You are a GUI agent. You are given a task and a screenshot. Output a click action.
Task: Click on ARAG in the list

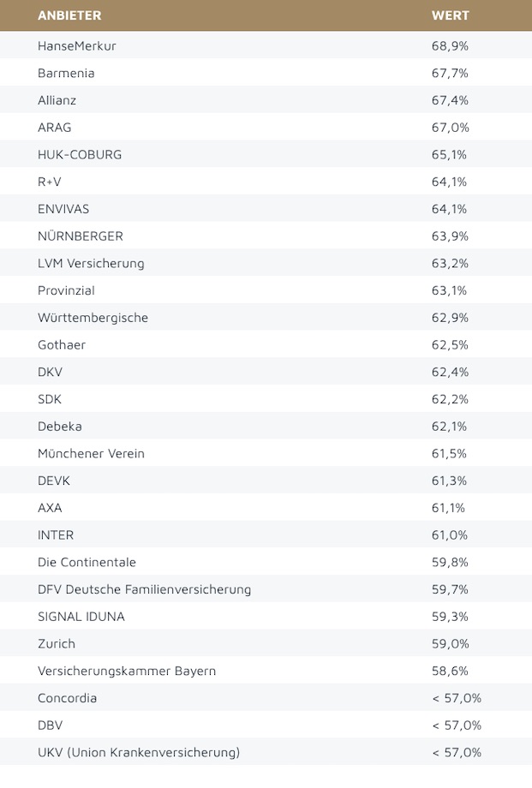click(55, 128)
